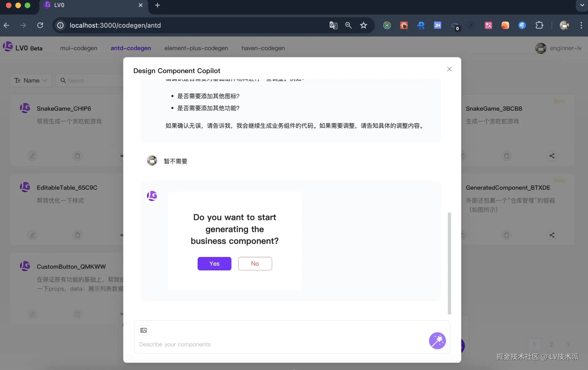Open the tab list chevron dropdown
Screen dimensions: 588x370
tap(582, 5)
